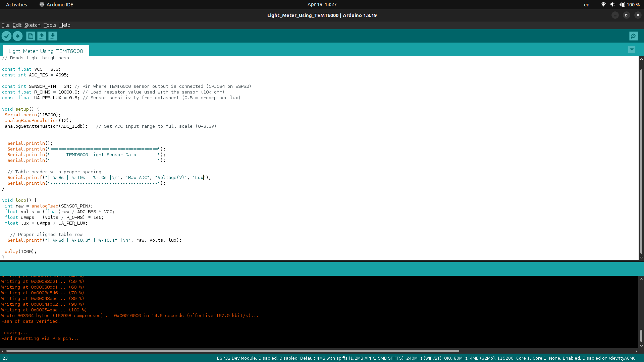644x362 pixels.
Task: Click the Upload arrow button
Action: [18, 36]
